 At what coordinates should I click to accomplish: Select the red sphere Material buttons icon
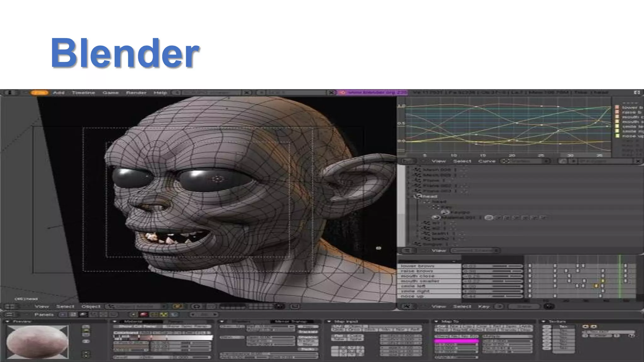144,315
